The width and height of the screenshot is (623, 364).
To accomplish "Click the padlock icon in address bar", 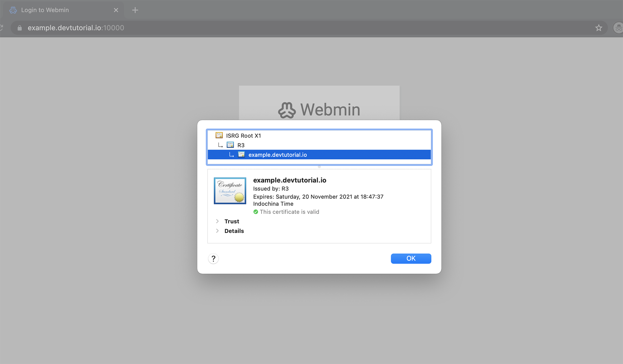I will (20, 28).
